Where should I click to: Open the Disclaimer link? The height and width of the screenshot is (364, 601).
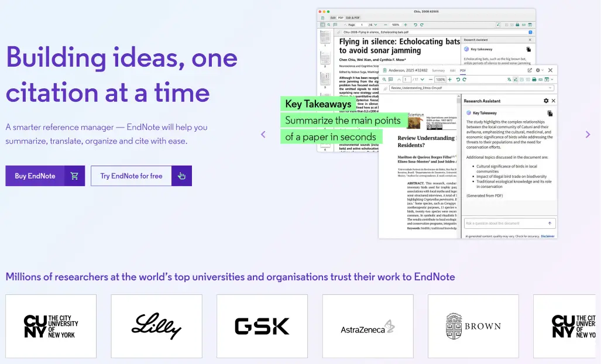(548, 236)
